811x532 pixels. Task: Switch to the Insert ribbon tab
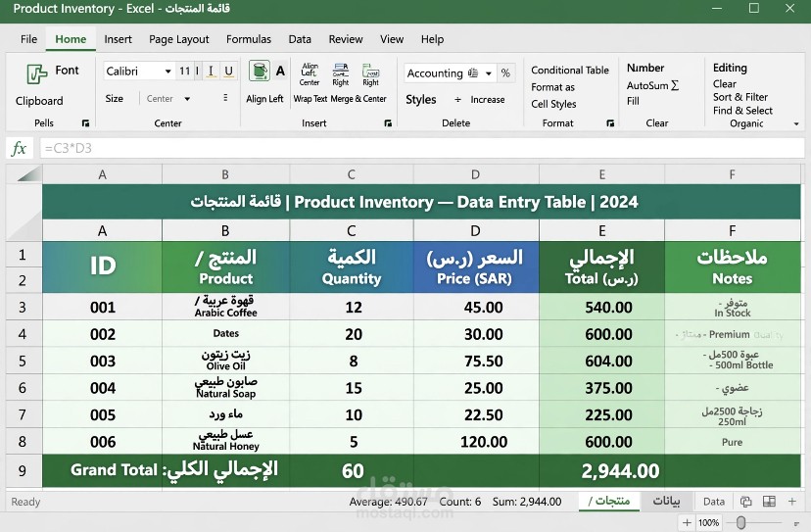click(118, 39)
